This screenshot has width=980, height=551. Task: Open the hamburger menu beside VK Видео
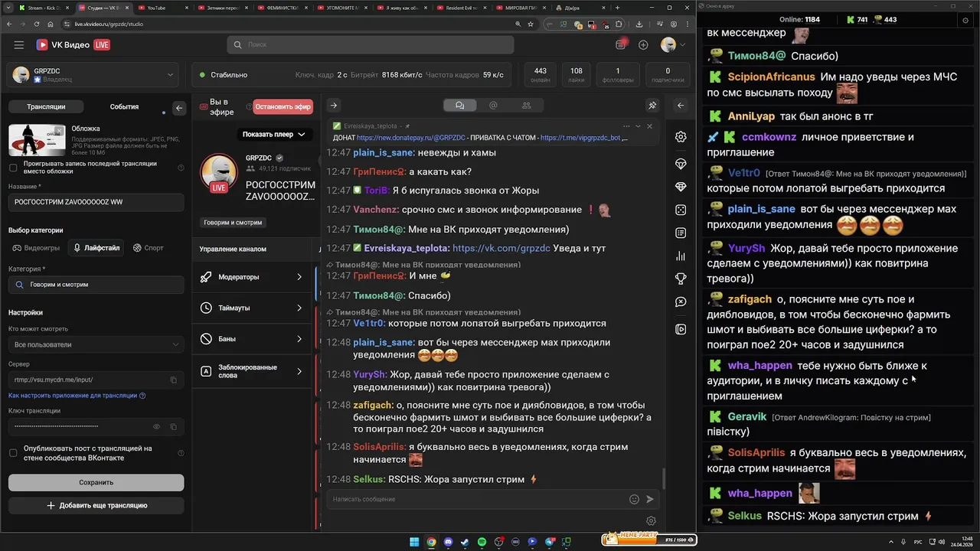pyautogui.click(x=18, y=45)
